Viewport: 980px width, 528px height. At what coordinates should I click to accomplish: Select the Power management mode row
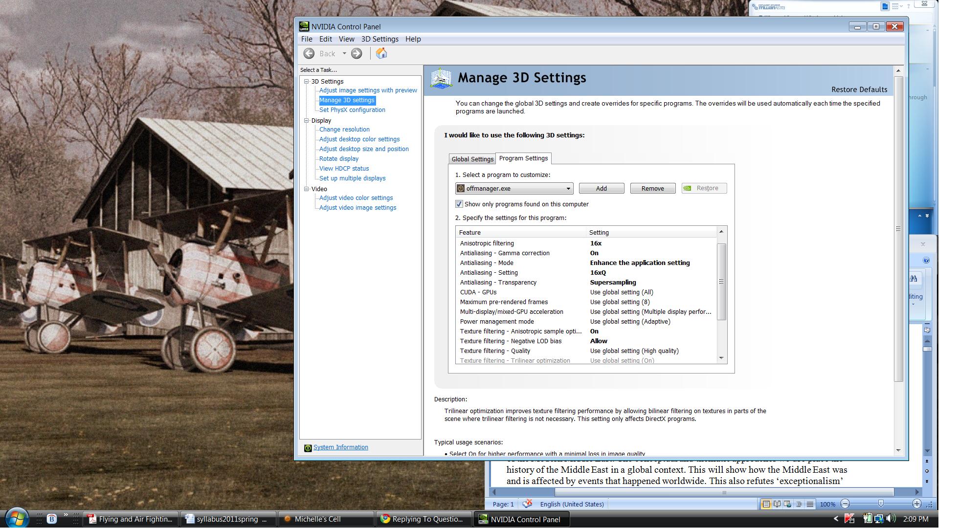pos(586,322)
